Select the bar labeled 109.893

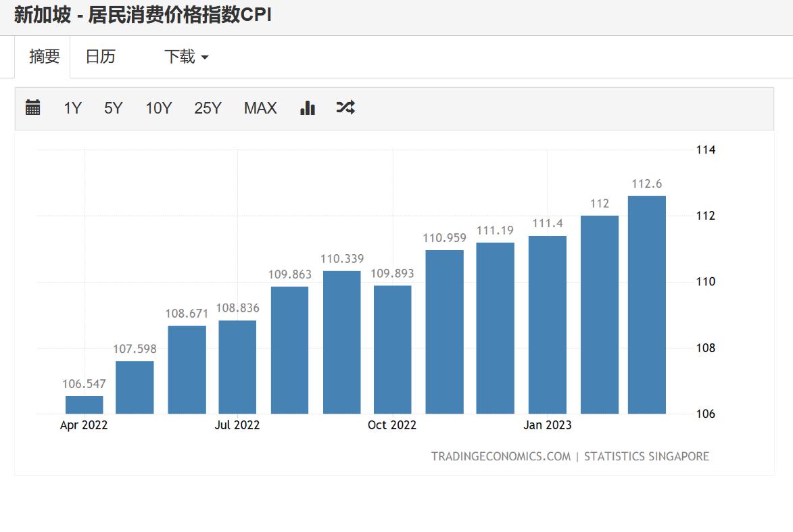point(392,349)
